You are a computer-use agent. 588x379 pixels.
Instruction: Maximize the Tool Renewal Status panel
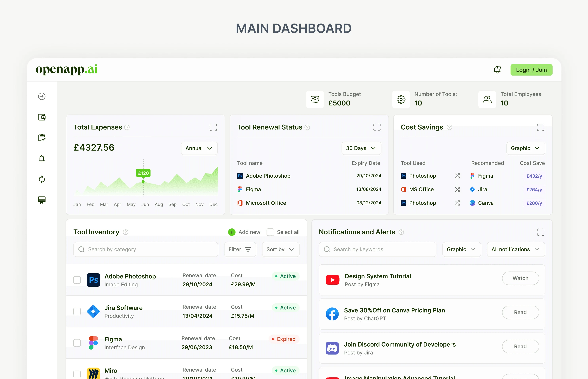377,127
